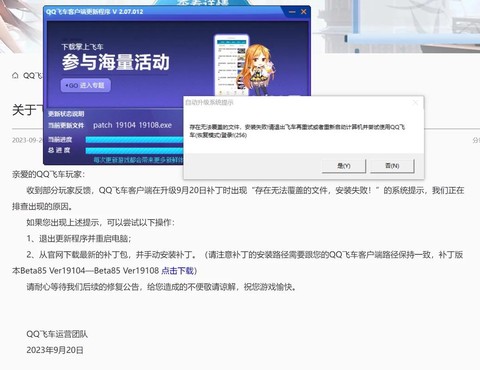Click the 总进度 progress bar
Viewport: 480px width, 370px height.
click(134, 151)
